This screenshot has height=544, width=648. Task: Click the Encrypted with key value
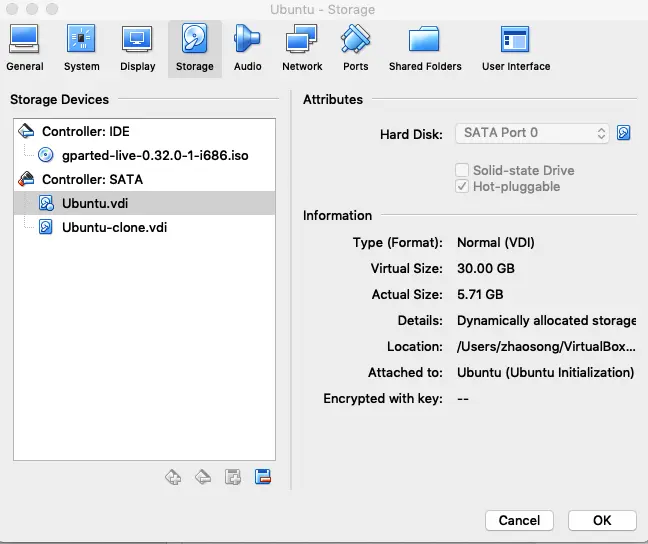click(463, 398)
